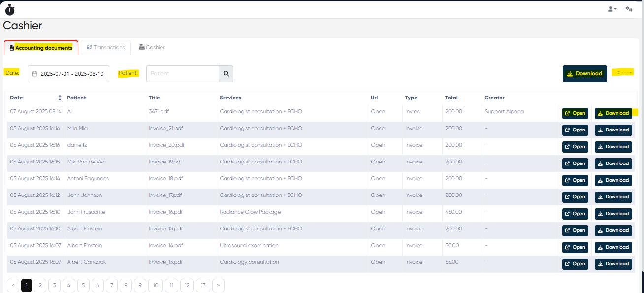The height and width of the screenshot is (293, 644).
Task: Click the main Download button above table
Action: tap(584, 74)
